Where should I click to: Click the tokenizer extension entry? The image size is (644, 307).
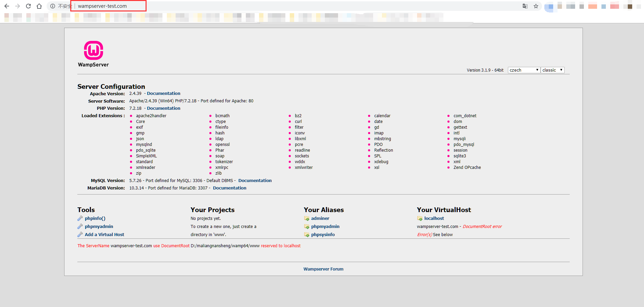point(224,162)
